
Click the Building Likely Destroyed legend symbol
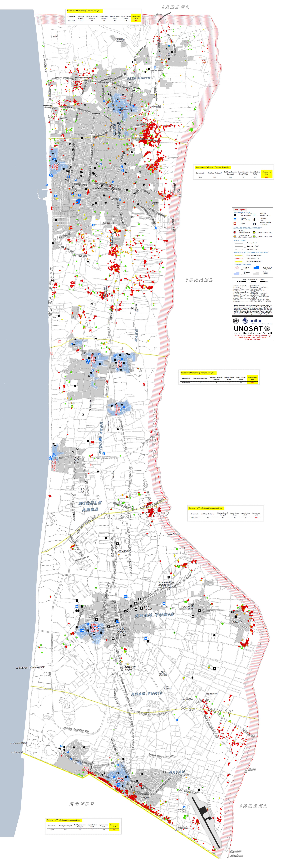[x=235, y=232]
